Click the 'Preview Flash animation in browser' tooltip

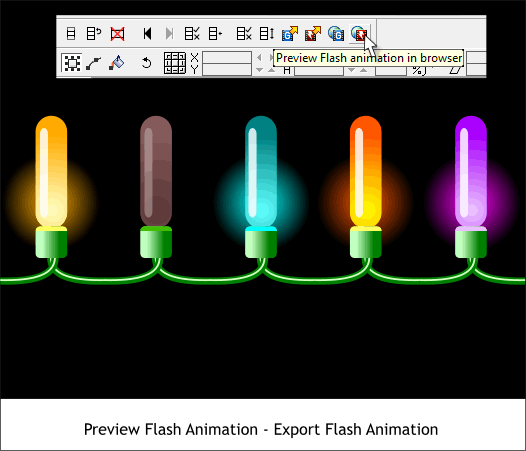(369, 58)
